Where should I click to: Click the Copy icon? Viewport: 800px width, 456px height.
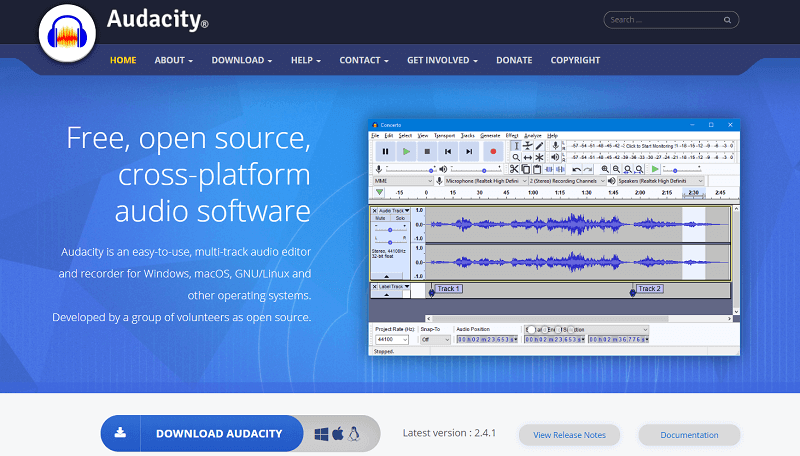[x=526, y=169]
